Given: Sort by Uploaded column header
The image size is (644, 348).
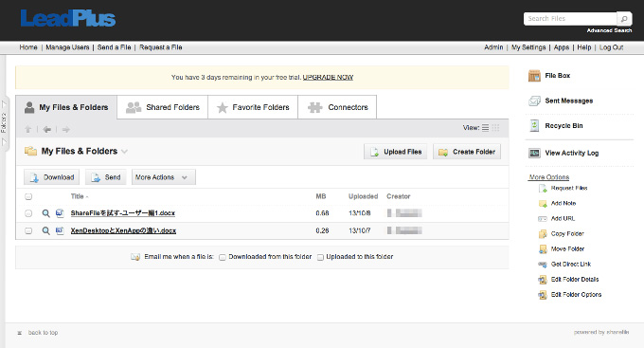Looking at the screenshot, I should point(363,196).
